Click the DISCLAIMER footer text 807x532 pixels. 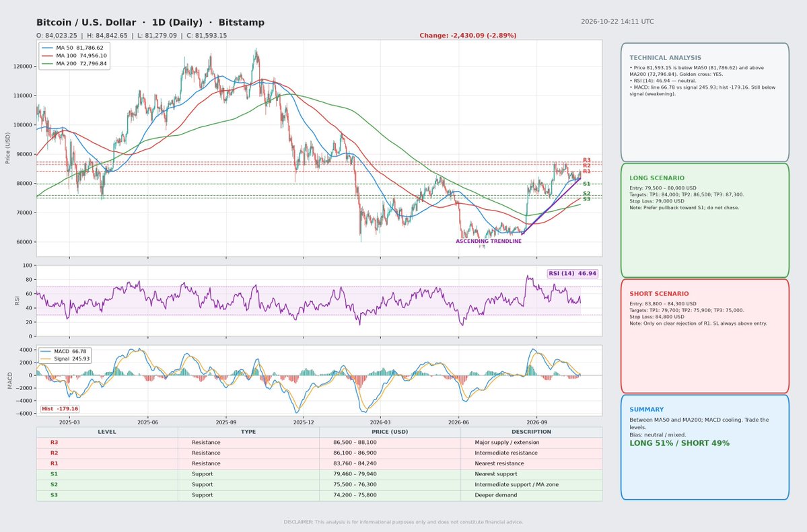click(403, 522)
